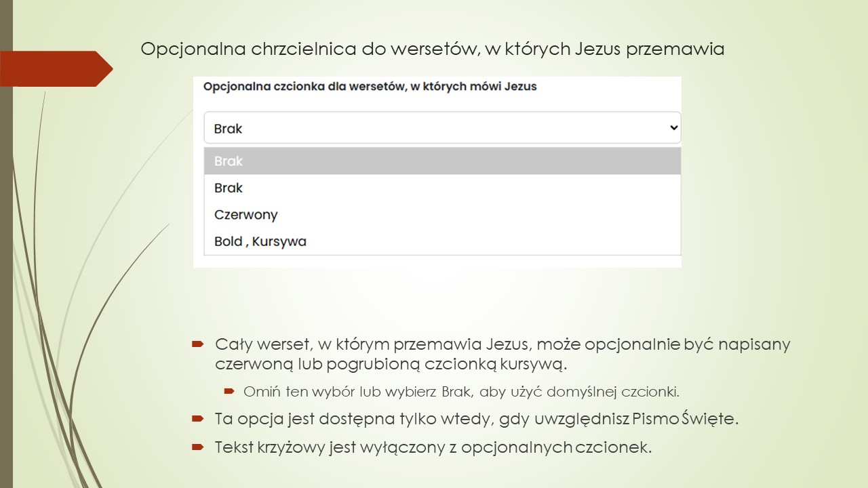Click the line mentioning 'Pismo Święte'
Screen dimensions: 868x488
tap(476, 419)
